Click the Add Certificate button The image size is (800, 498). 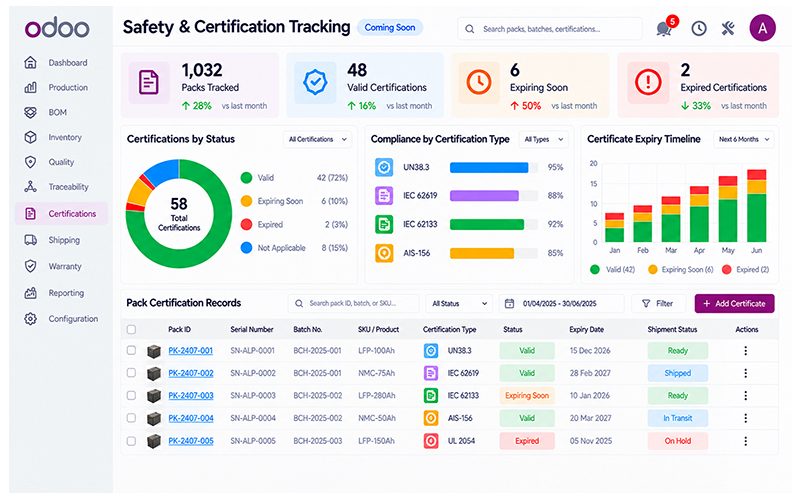click(x=734, y=304)
